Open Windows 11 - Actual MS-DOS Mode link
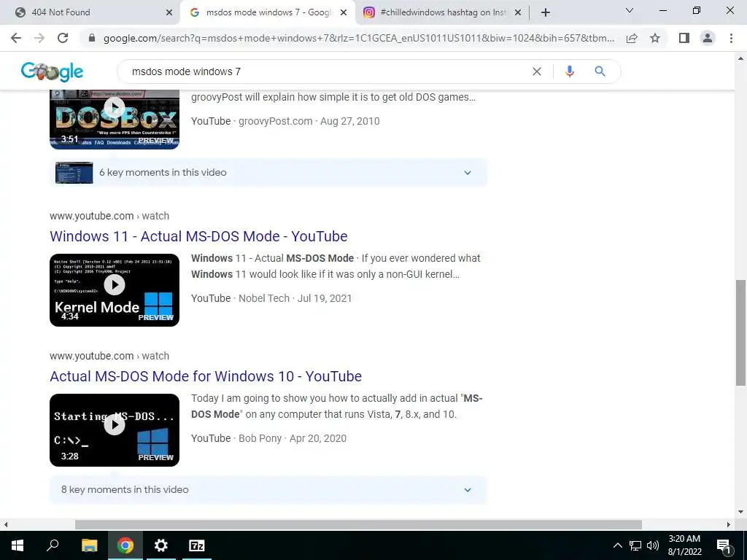 coord(198,236)
